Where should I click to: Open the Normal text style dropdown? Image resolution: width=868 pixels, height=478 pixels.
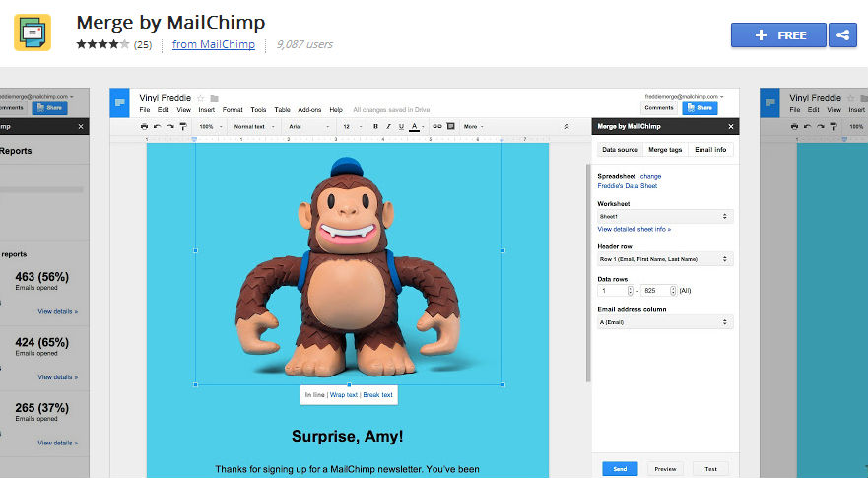coord(254,127)
